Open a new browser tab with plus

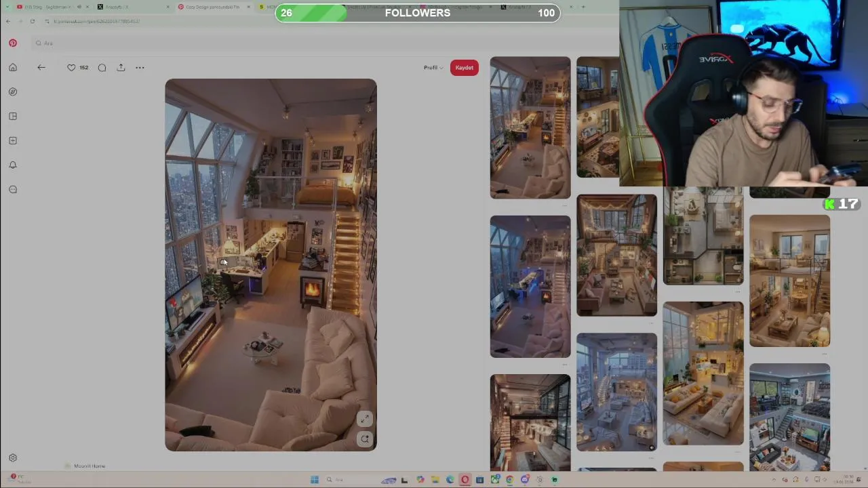coord(583,7)
